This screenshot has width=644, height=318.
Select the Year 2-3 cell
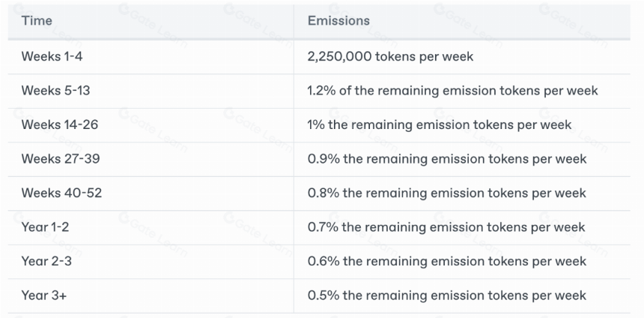(x=46, y=261)
